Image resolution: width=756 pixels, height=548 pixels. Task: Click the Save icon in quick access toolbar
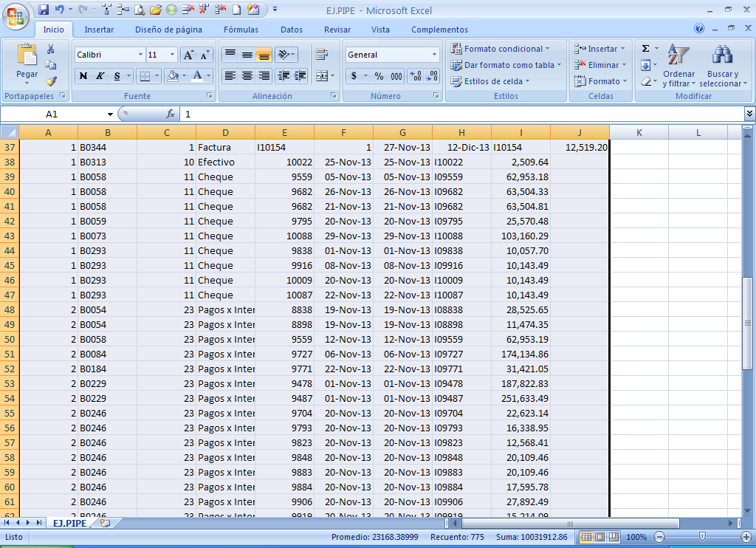click(44, 9)
